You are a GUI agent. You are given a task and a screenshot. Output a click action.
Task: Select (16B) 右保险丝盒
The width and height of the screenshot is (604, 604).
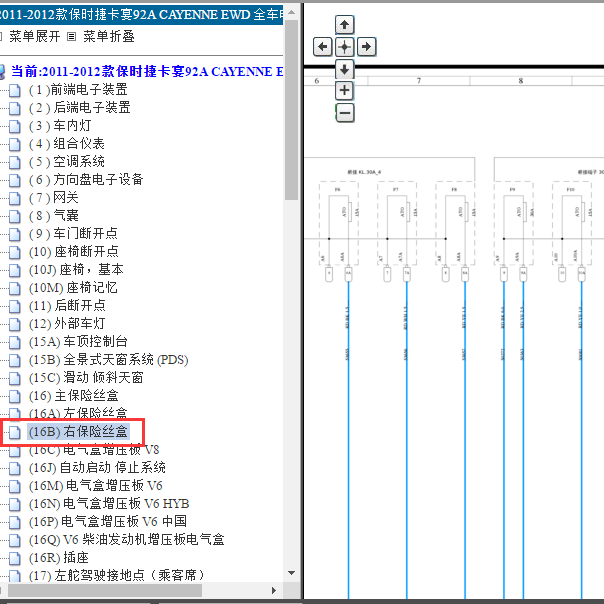(79, 432)
